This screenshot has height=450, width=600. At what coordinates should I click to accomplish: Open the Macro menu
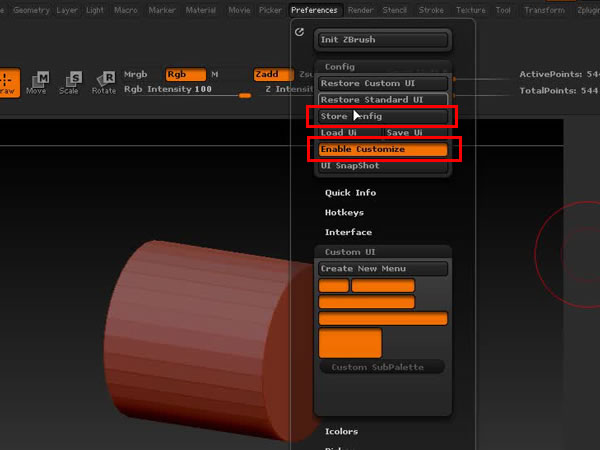[126, 10]
